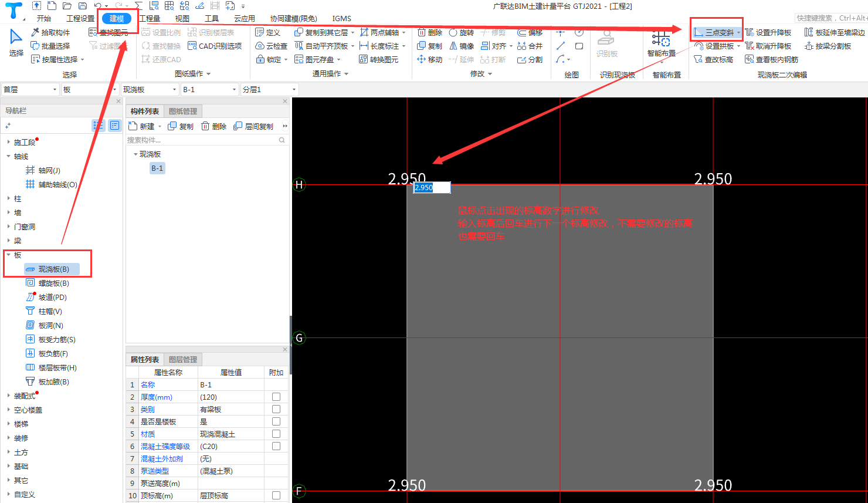This screenshot has width=868, height=503.
Task: Toggle the 厚度(mm) attach checkbox
Action: coord(276,397)
